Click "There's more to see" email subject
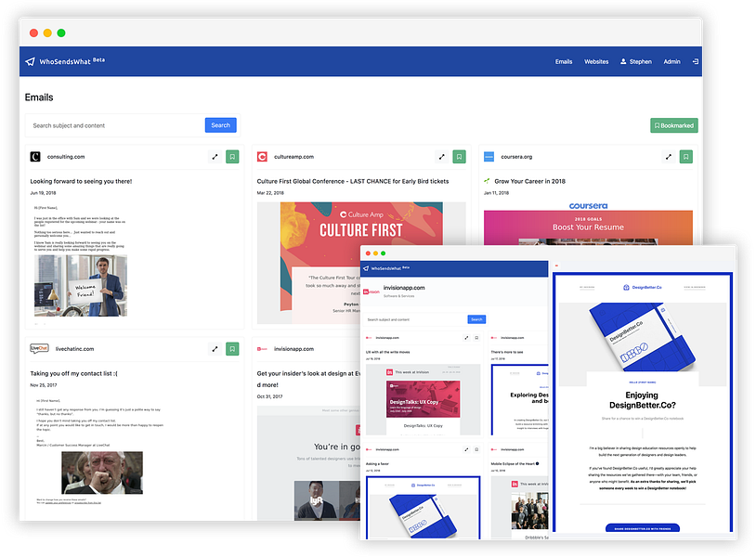This screenshot has height=557, width=756. tap(507, 352)
